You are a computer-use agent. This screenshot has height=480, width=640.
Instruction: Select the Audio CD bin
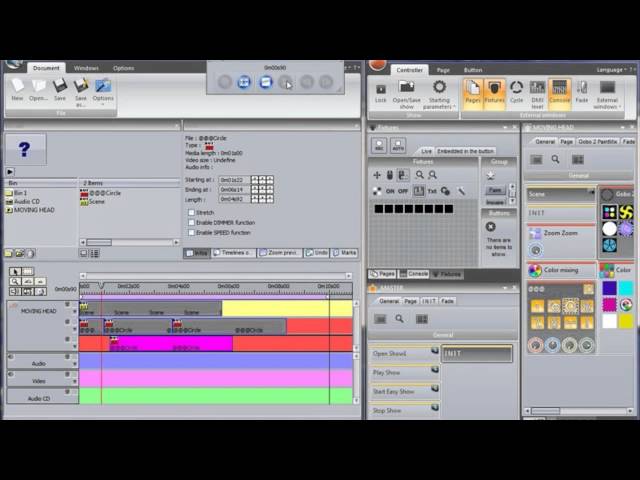click(22, 201)
